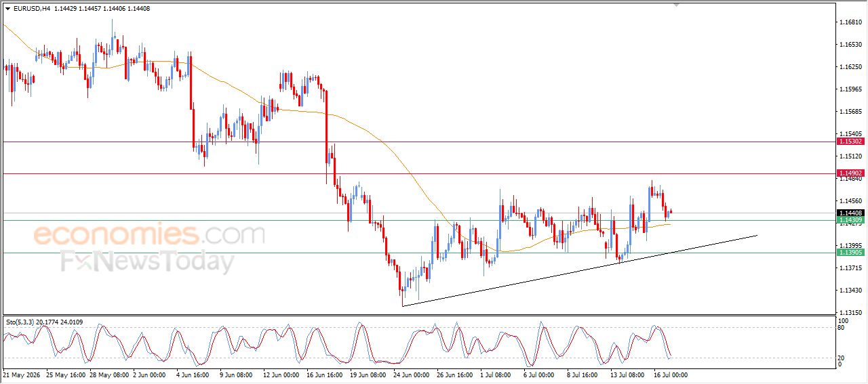Click the black triangle before EURUSD,H4

7,9
